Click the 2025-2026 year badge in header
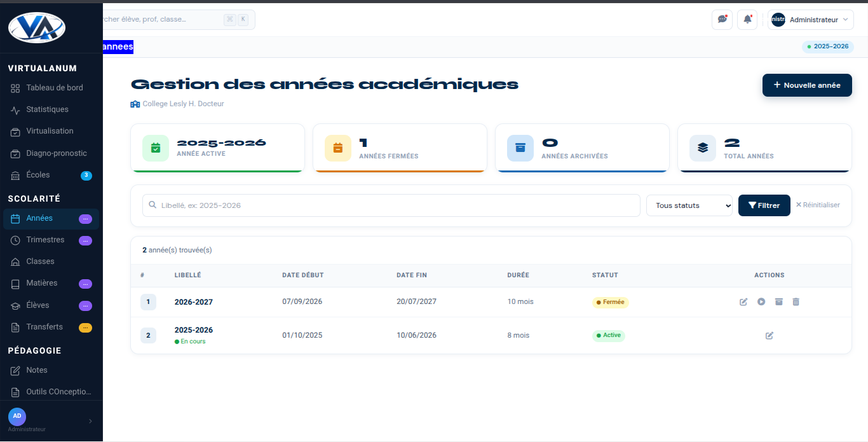This screenshot has width=868, height=442. (827, 46)
